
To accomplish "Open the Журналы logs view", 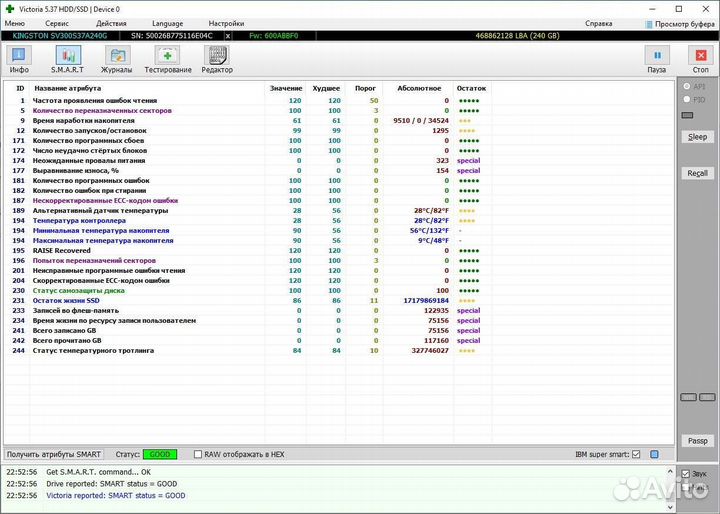I will (x=117, y=58).
